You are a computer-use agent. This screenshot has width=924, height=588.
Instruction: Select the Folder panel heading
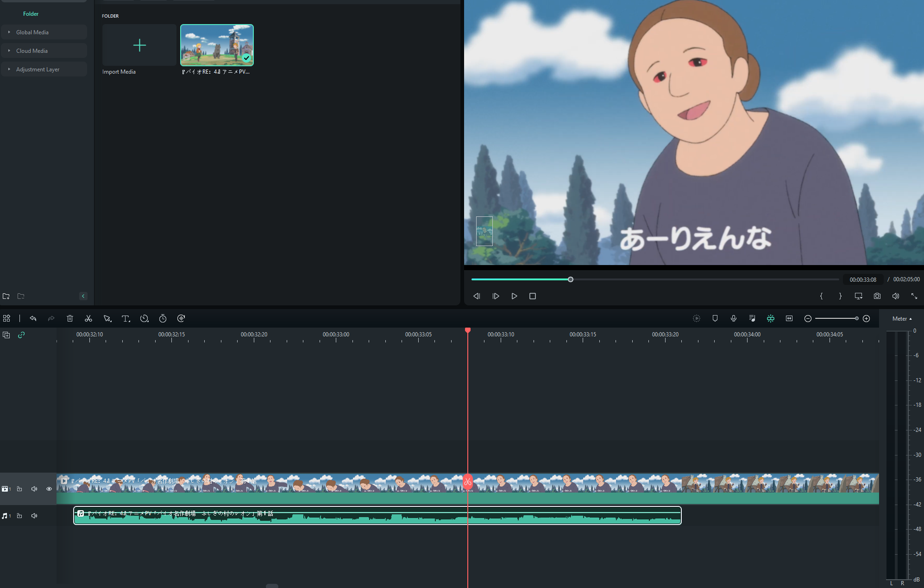[x=31, y=13]
